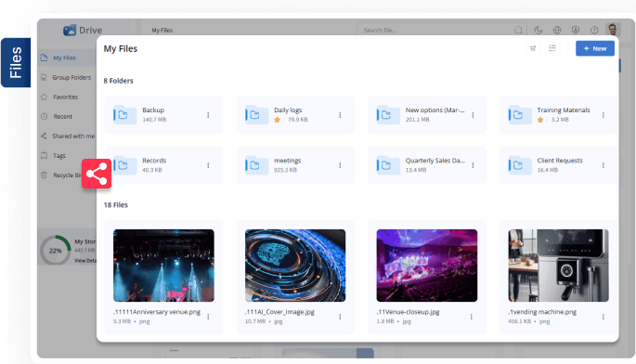Viewport: 636px width, 364px height.
Task: Open the meetings folder
Action: [295, 165]
